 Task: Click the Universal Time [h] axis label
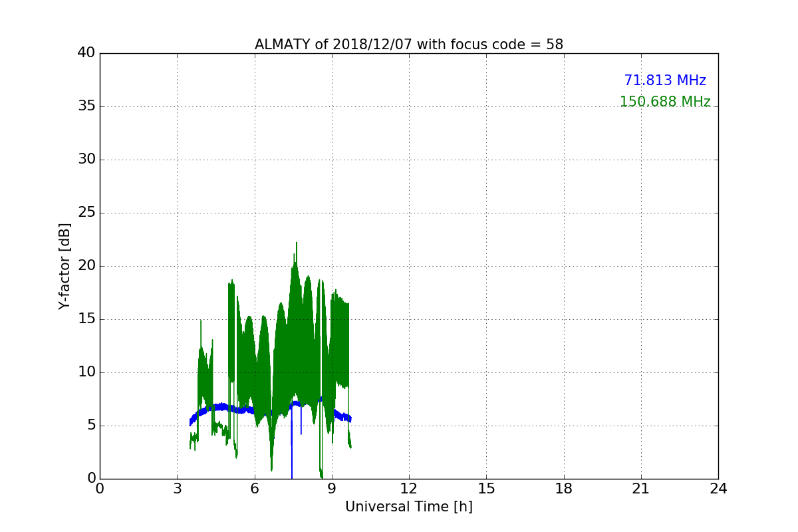coord(409,507)
